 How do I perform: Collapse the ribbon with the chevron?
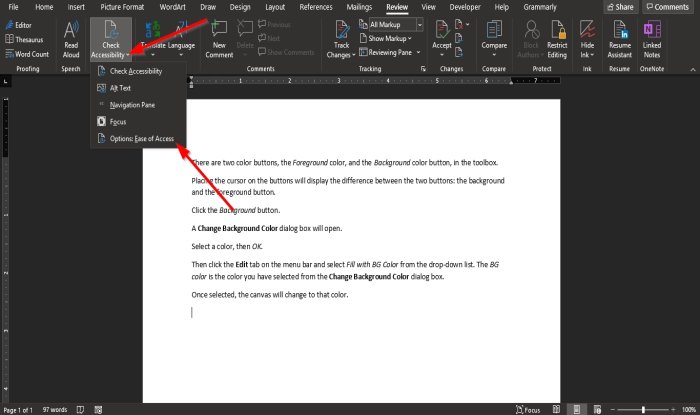(x=693, y=70)
